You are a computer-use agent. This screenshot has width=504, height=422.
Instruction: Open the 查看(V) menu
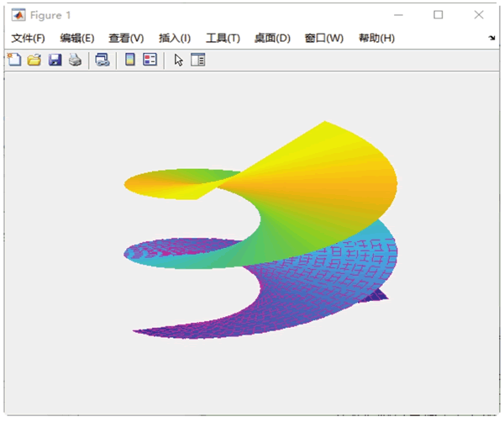126,39
